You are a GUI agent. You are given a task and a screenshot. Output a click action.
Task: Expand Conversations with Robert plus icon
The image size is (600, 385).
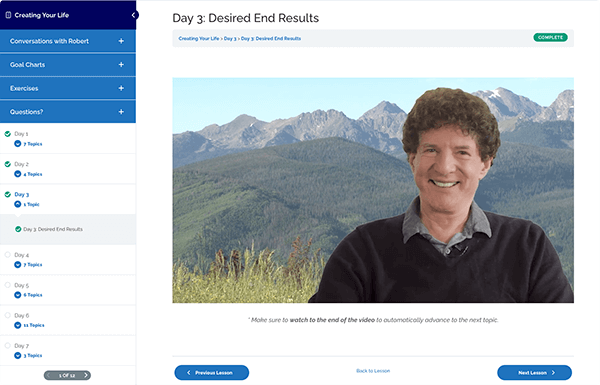coord(121,41)
